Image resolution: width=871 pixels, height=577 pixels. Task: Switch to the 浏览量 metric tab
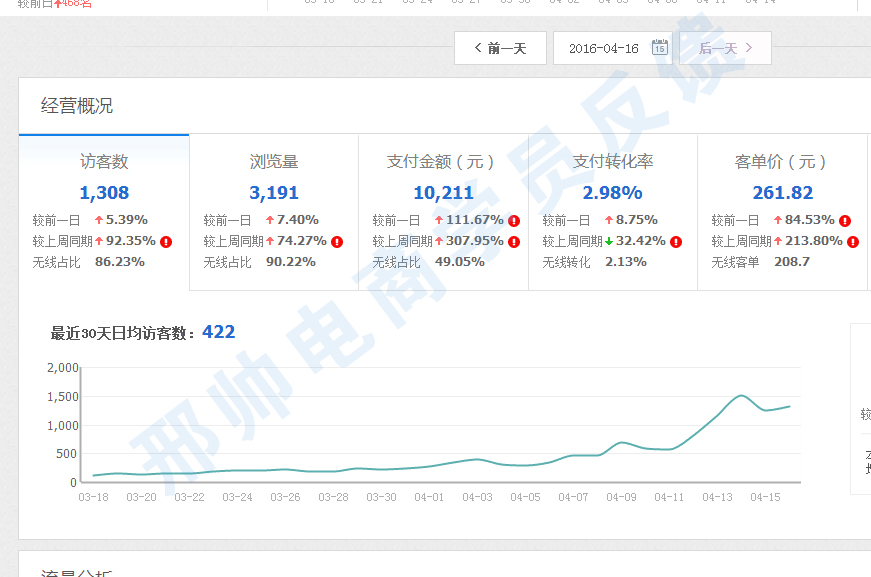[x=274, y=162]
